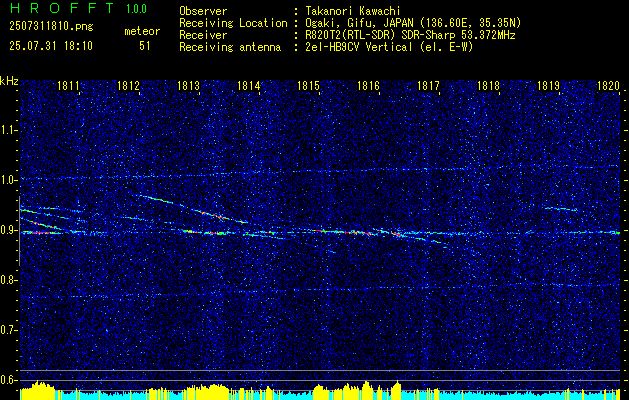The height and width of the screenshot is (400, 629).
Task: Click the 0.8 kHz axis label
Action: (x=8, y=280)
